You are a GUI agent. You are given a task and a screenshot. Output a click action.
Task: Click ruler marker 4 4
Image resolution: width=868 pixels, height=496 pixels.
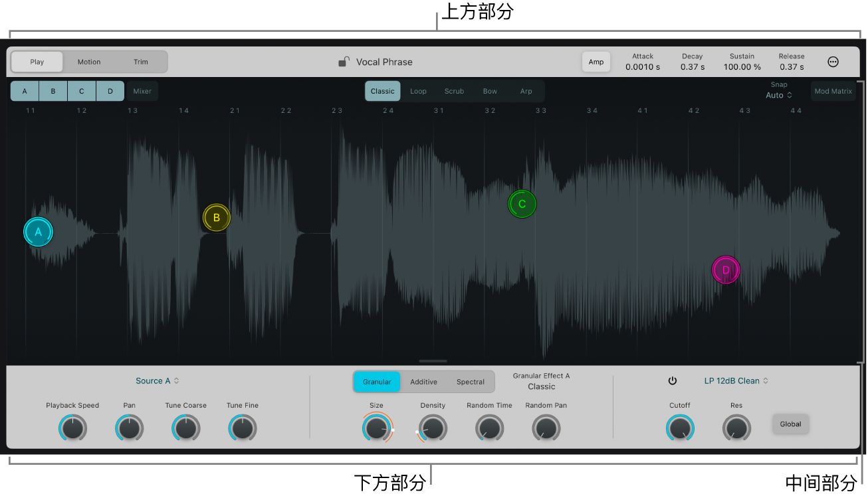[796, 110]
